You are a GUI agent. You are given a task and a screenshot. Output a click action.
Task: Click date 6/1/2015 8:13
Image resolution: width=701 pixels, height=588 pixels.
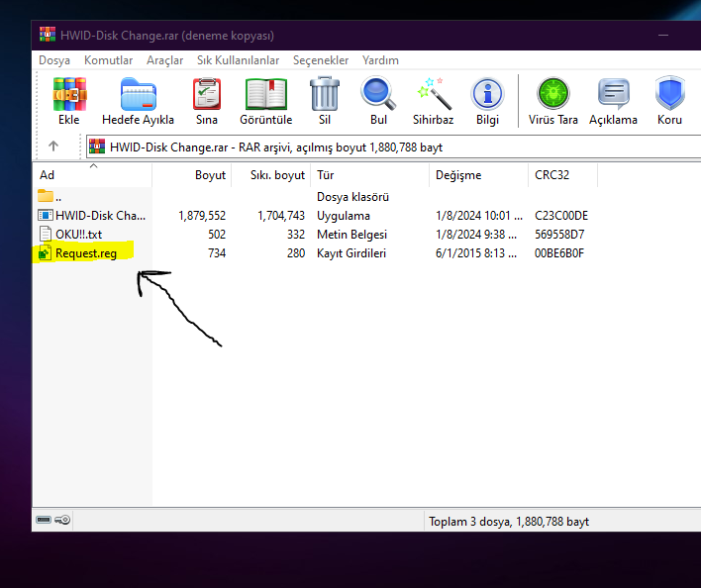[476, 253]
